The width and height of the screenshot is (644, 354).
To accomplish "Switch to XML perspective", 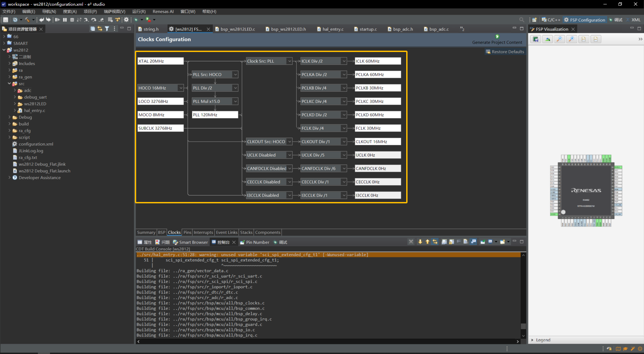I will (633, 20).
